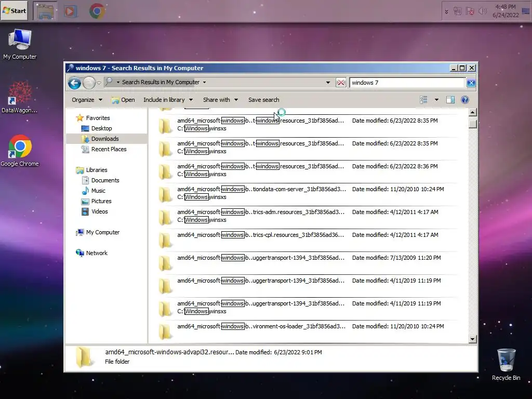Click folder icon of trics-adm.resources result
The image size is (532, 399).
(x=165, y=217)
